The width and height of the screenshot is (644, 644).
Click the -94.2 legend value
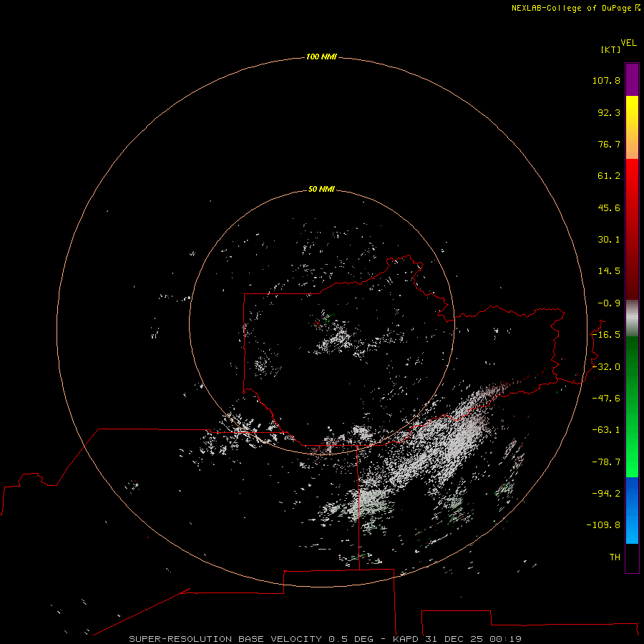(x=606, y=493)
